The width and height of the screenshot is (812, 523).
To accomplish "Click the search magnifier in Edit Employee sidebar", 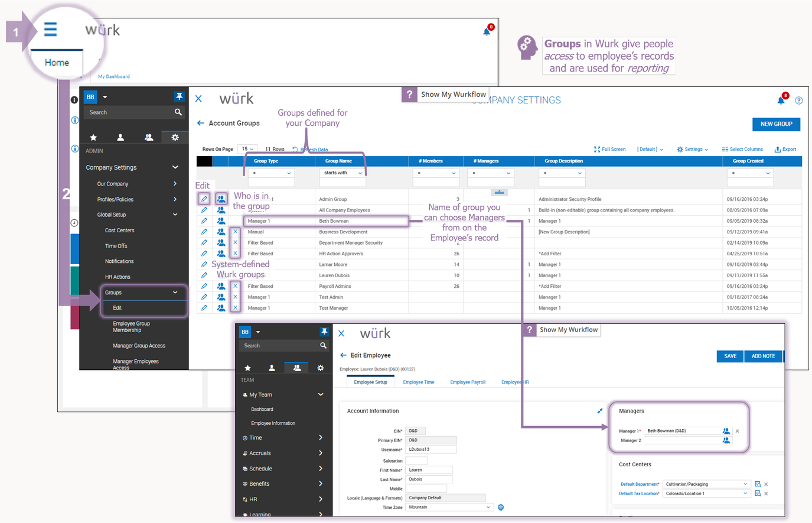I will click(x=323, y=346).
